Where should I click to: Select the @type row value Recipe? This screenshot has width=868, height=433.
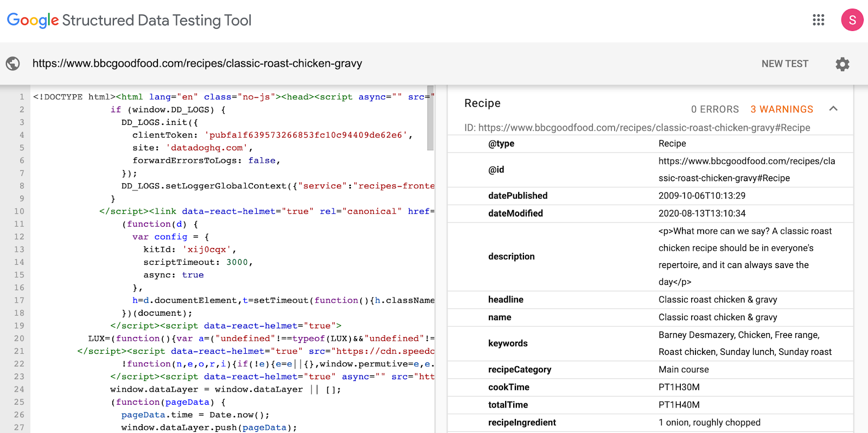coord(672,143)
